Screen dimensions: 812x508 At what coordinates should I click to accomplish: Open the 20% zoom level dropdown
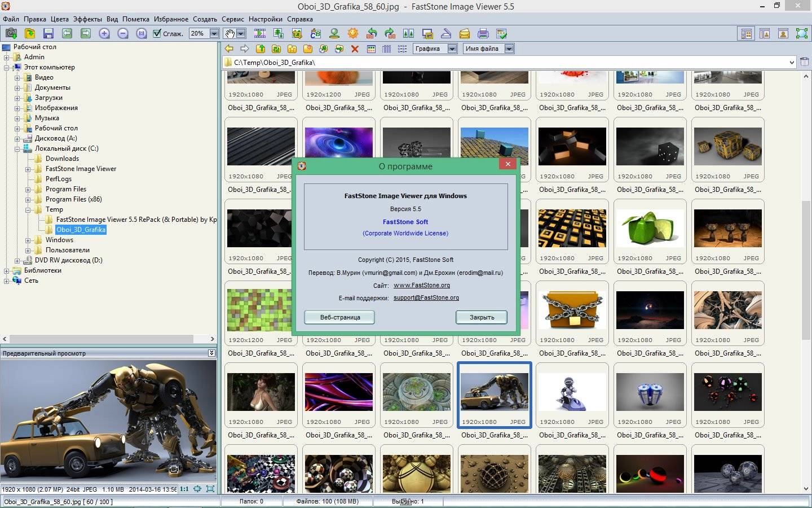coord(214,33)
